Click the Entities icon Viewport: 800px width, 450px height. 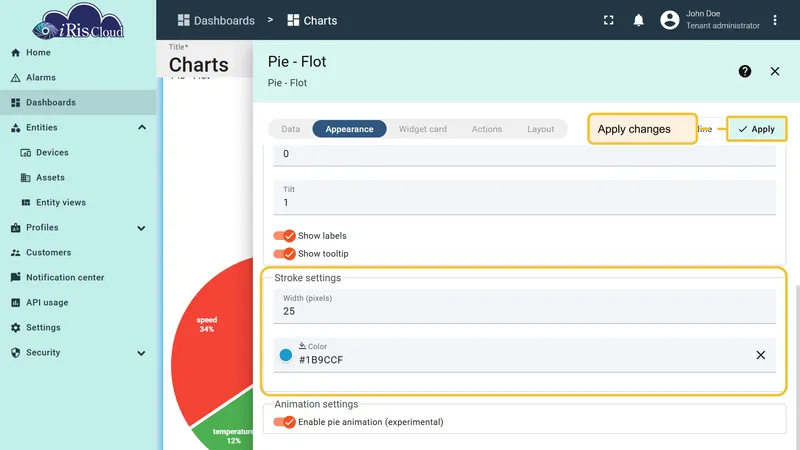point(15,128)
